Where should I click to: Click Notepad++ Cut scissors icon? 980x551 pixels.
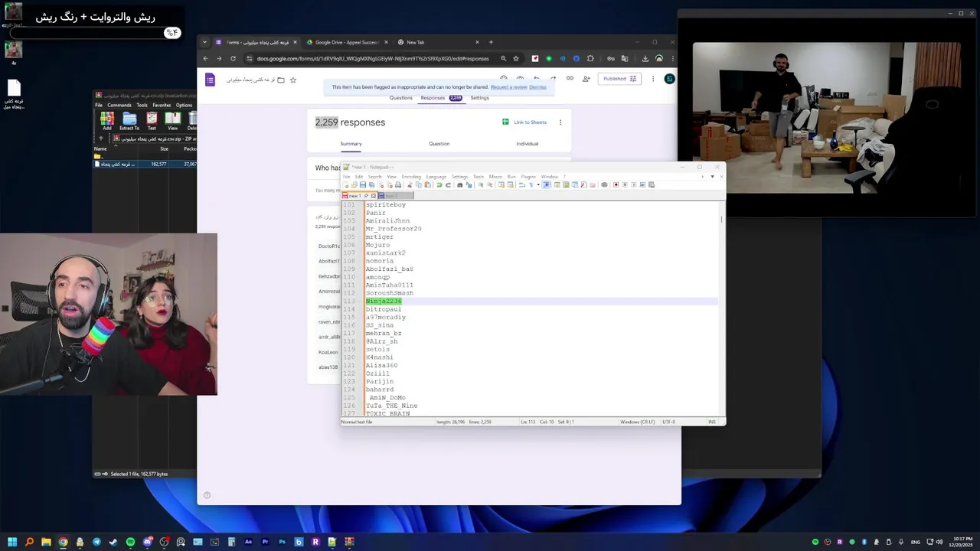pos(410,184)
